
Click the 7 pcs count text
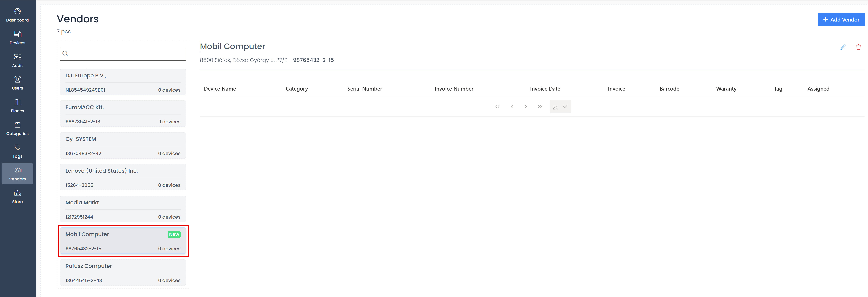tap(64, 31)
